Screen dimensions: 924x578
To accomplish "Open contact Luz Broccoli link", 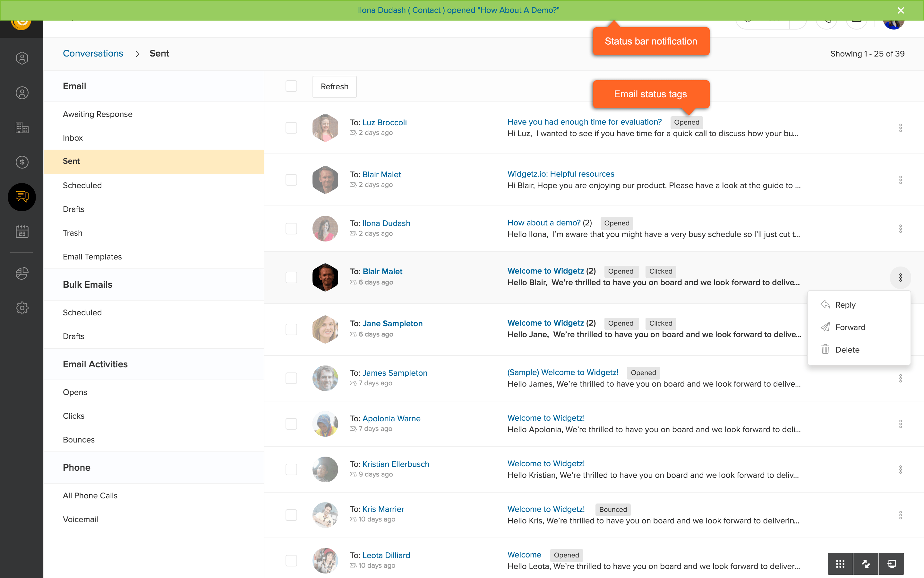I will click(384, 122).
